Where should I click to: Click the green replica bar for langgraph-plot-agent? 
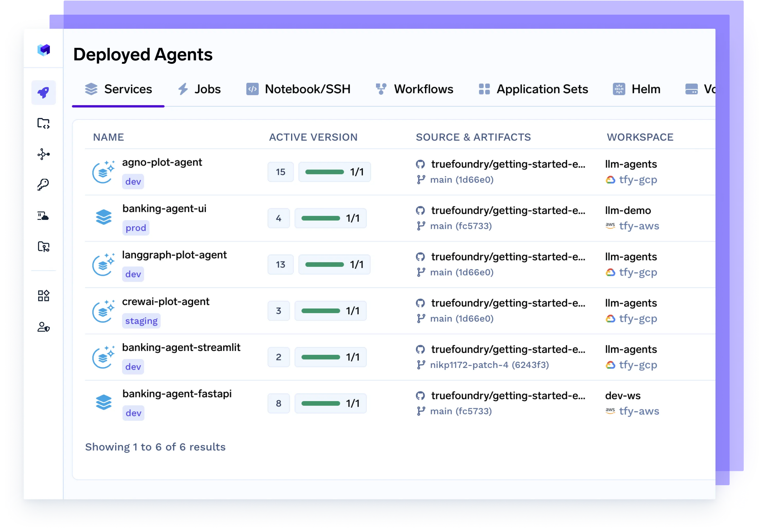pyautogui.click(x=324, y=265)
